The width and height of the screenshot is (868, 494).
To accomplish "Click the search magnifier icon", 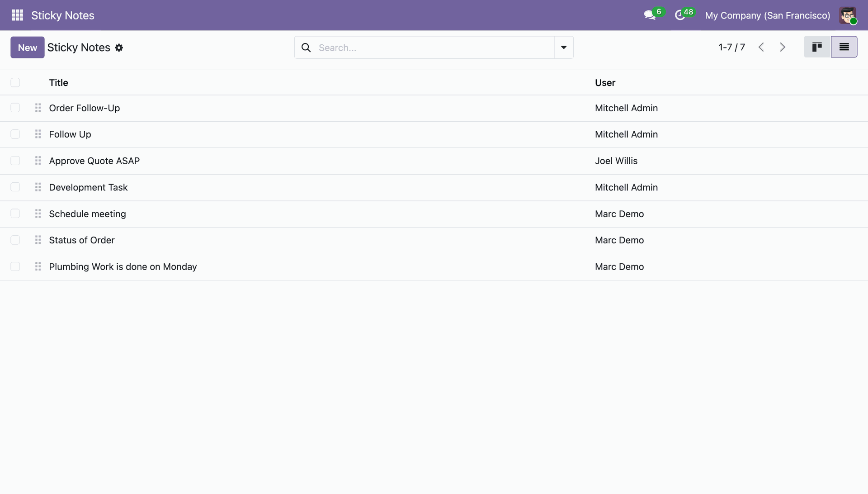I will (x=306, y=48).
